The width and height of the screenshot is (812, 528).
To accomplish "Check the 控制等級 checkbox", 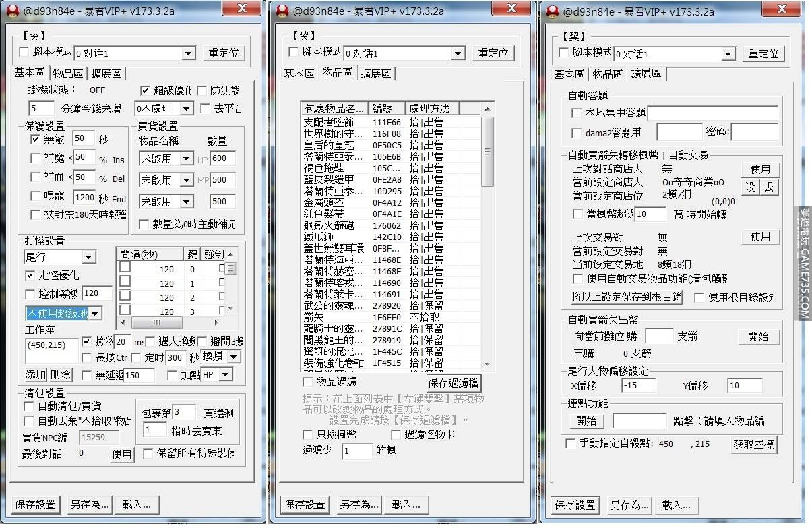I will 30,294.
